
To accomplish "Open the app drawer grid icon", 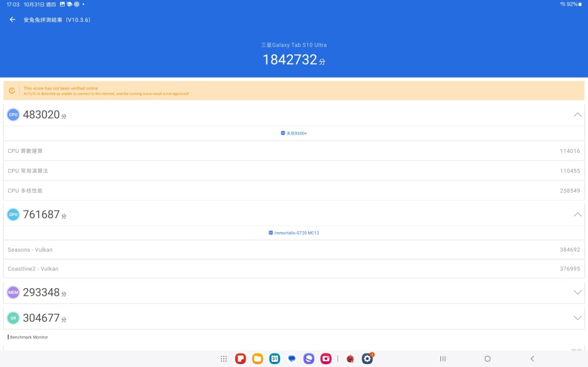I will pyautogui.click(x=224, y=359).
